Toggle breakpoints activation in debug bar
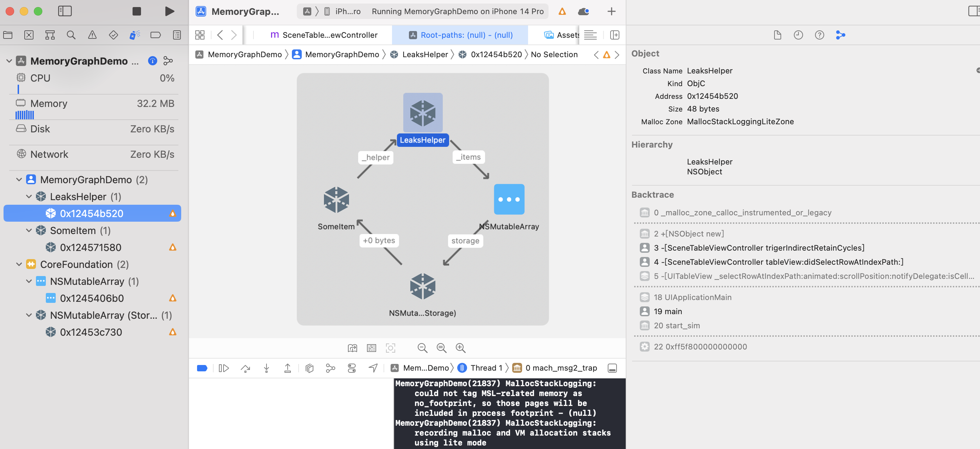 coord(202,368)
